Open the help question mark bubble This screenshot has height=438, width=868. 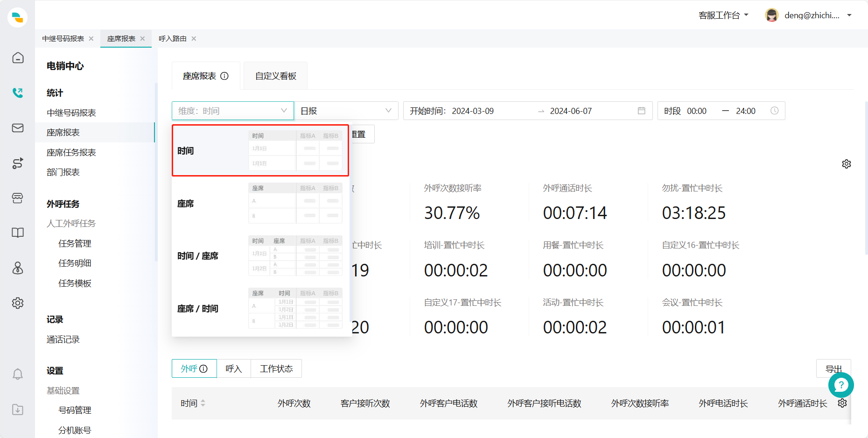[841, 385]
